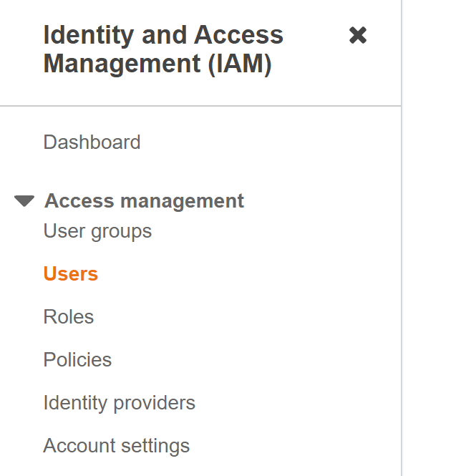
Task: Click the Access management heading text
Action: 144,201
